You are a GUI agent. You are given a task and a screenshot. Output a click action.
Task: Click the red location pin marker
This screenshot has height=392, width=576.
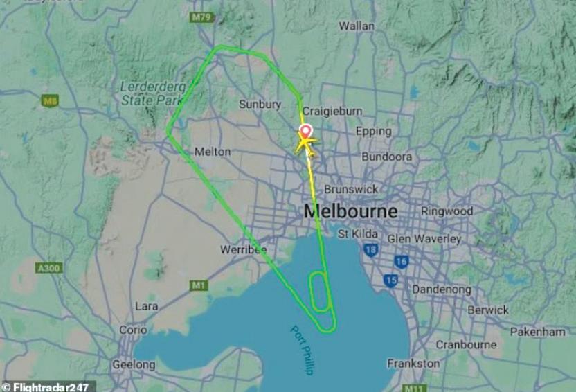[x=305, y=131]
